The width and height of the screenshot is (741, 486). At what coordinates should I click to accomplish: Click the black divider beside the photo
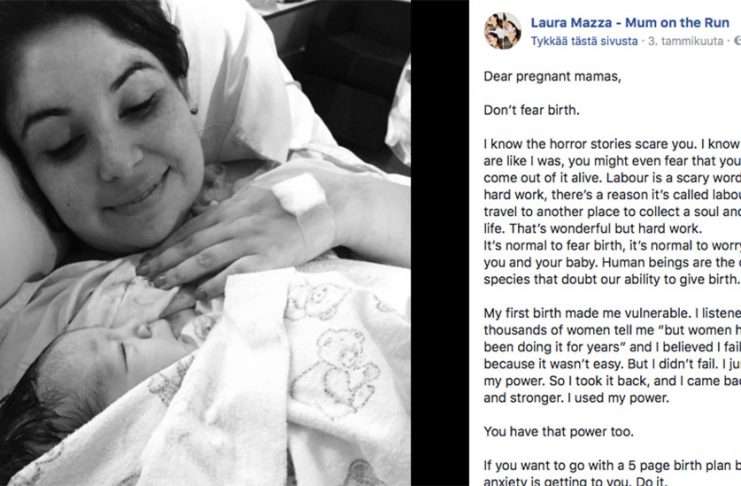[x=439, y=243]
